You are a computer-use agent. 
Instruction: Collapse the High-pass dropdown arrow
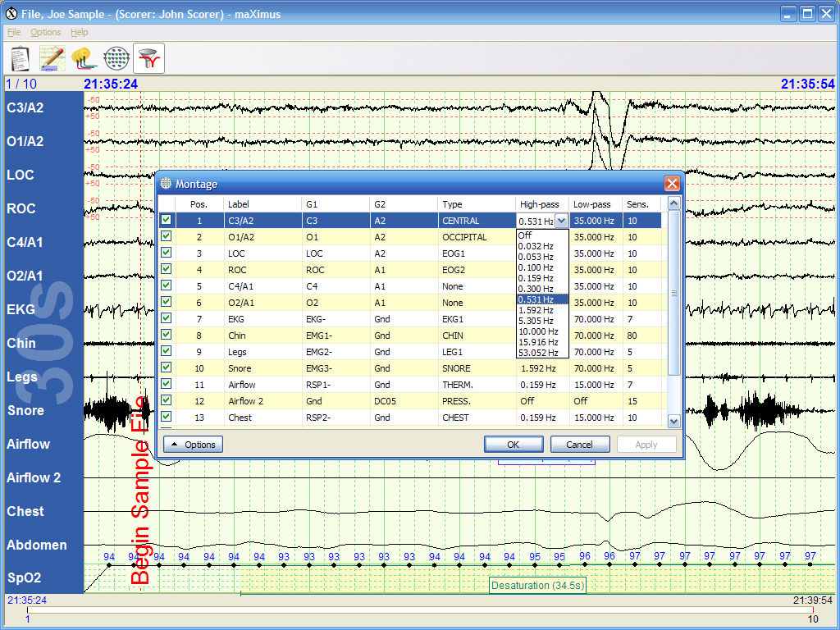(561, 221)
